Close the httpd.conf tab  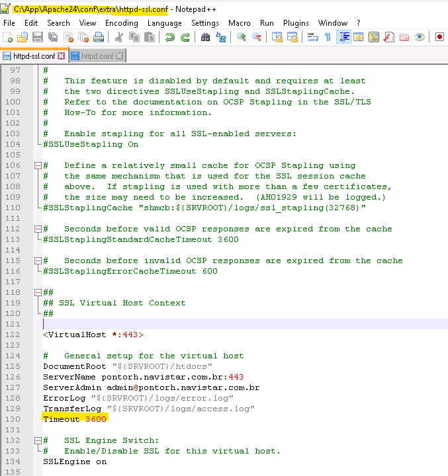coord(120,56)
